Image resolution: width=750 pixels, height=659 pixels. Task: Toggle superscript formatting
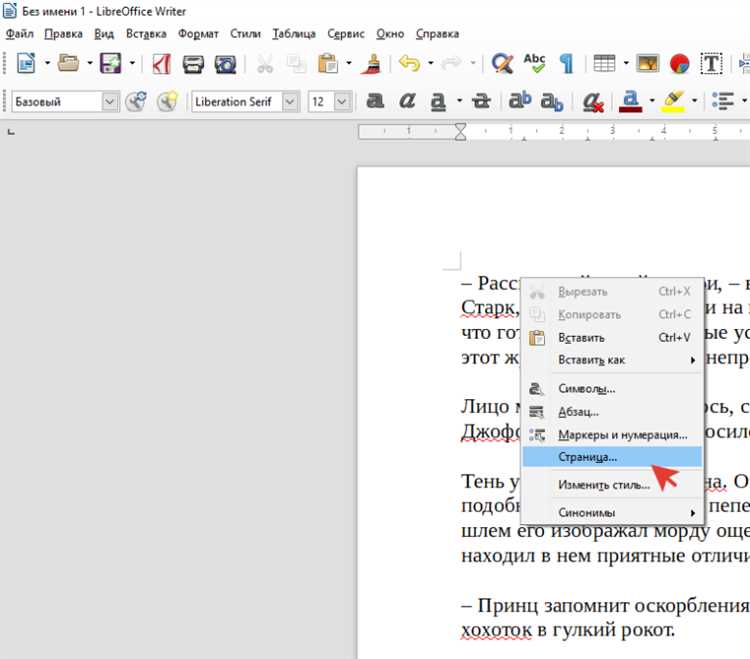pos(519,101)
